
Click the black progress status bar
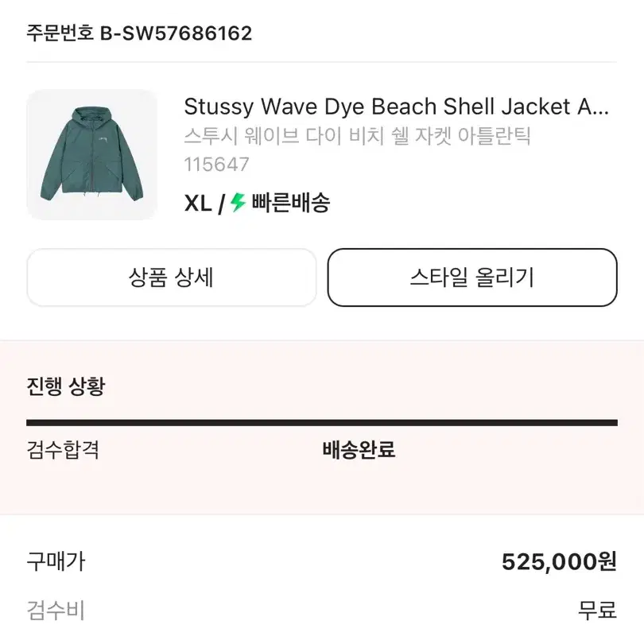pos(322,423)
